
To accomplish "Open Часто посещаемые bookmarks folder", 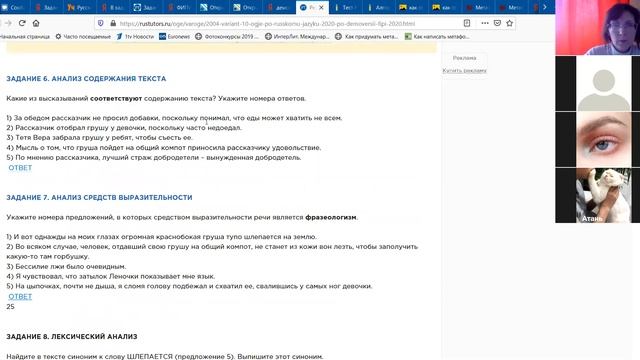I will click(x=83, y=37).
